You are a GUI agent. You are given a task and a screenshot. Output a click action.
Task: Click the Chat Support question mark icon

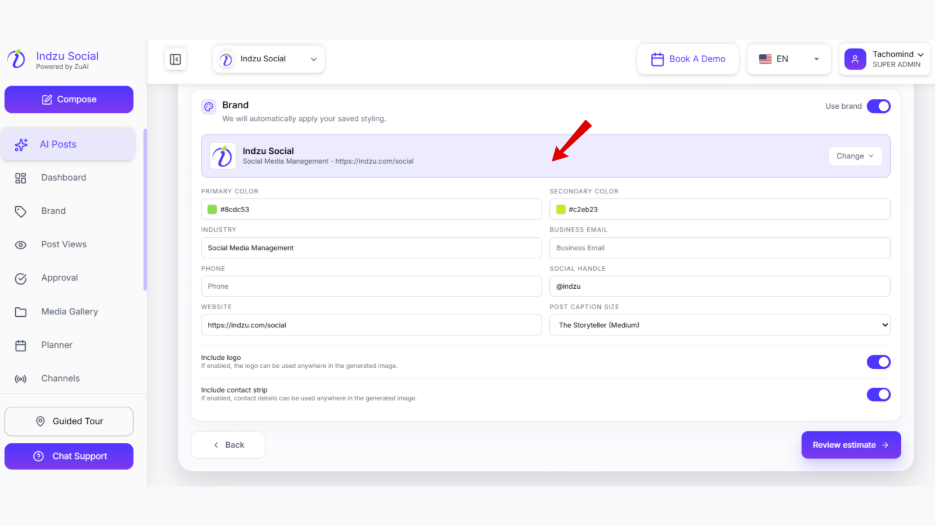[38, 456]
